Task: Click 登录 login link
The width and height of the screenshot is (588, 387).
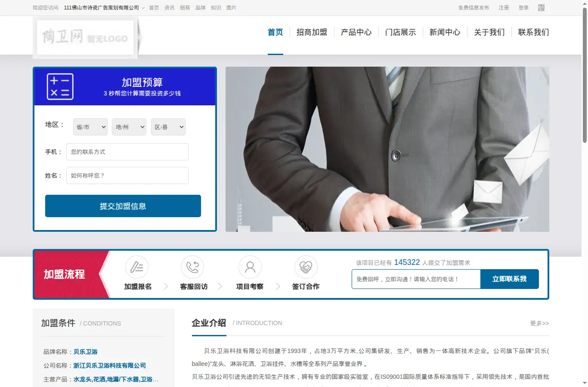Action: click(523, 8)
